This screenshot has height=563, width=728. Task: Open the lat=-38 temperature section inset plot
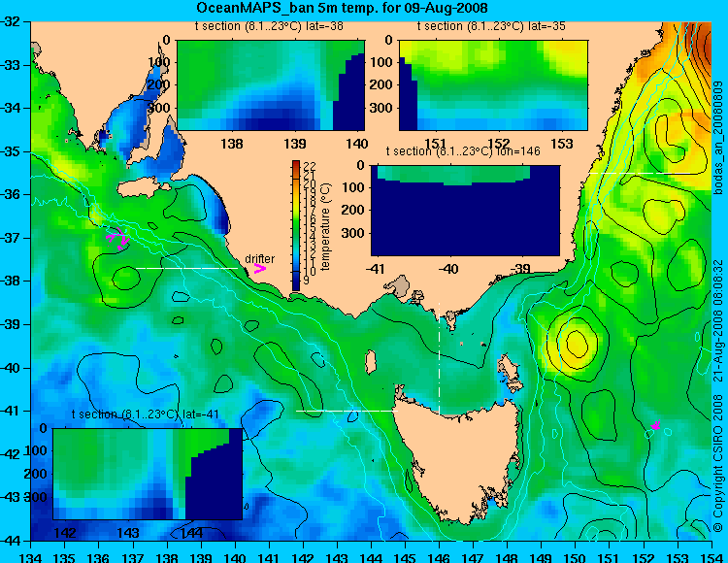point(271,85)
